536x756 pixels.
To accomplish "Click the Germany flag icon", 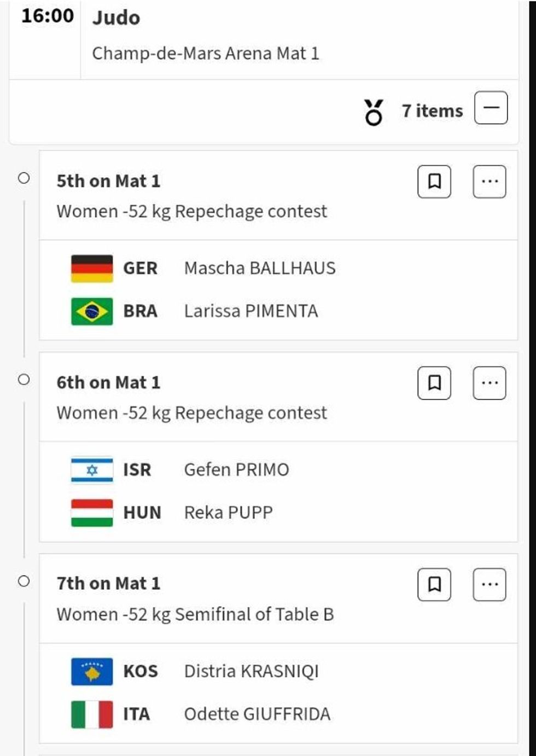I will click(92, 269).
